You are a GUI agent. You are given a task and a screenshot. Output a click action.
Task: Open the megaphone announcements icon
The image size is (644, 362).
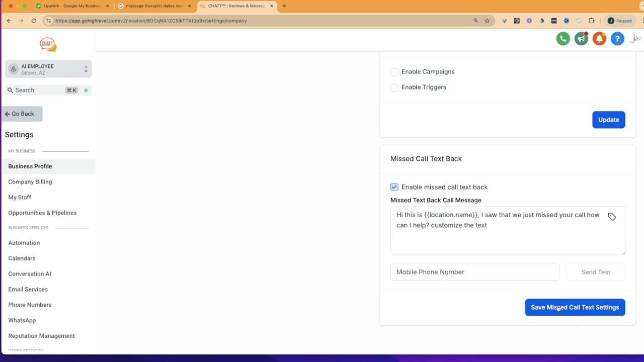pyautogui.click(x=581, y=39)
